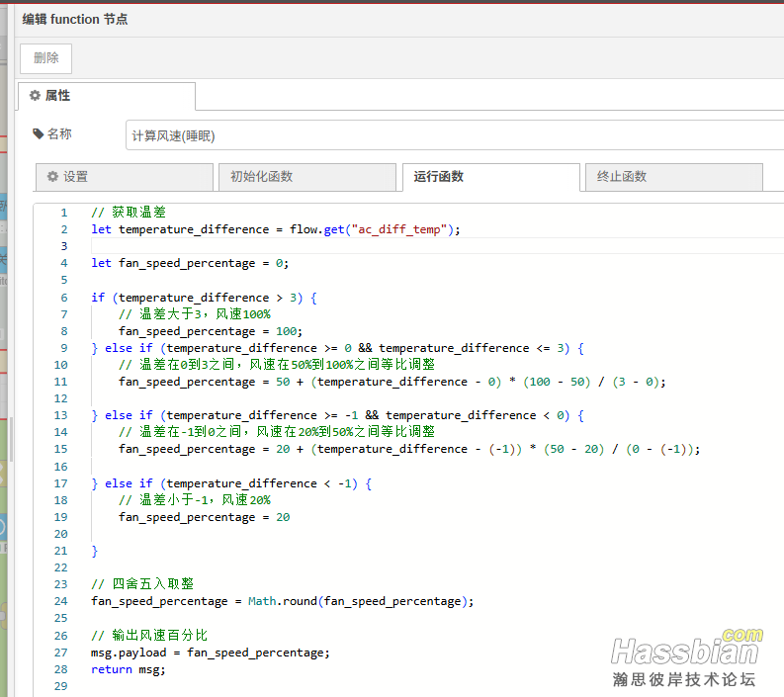Viewport: 784px width, 697px height.
Task: Click line number 16 in the gutter
Action: 61,467
